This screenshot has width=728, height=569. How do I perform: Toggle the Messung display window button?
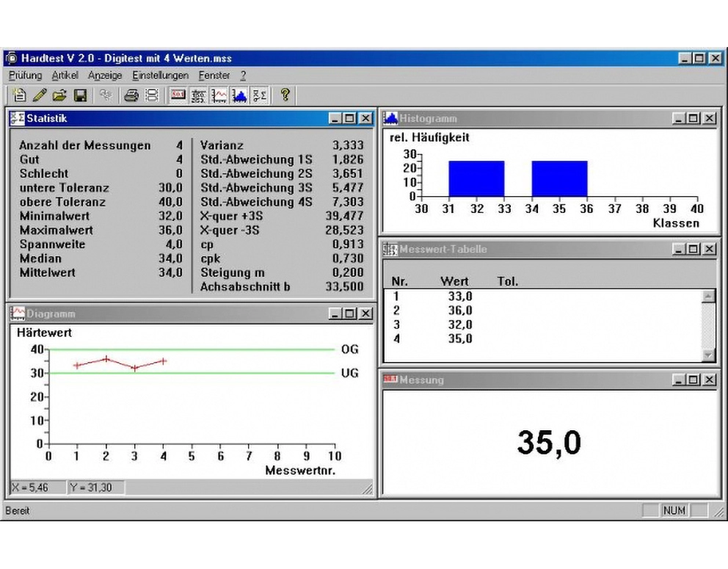(x=178, y=95)
